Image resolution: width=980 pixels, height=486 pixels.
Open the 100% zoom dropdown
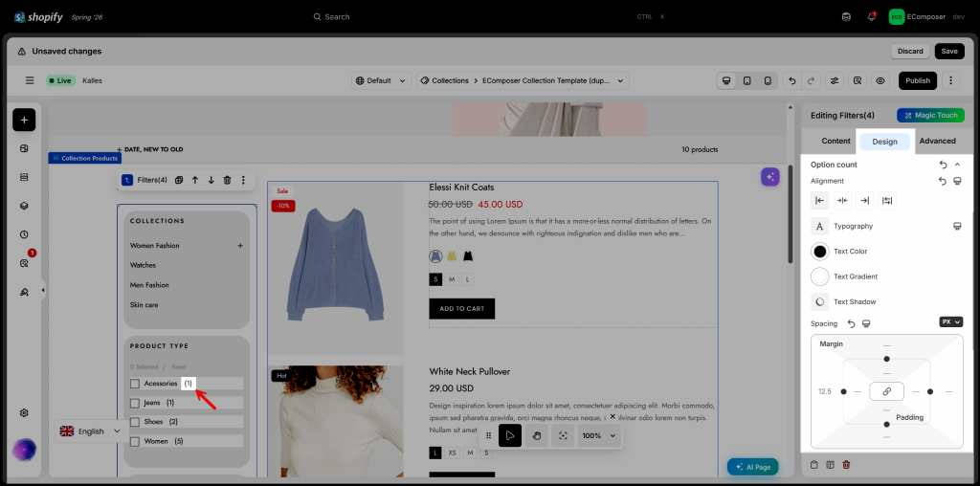pyautogui.click(x=599, y=435)
